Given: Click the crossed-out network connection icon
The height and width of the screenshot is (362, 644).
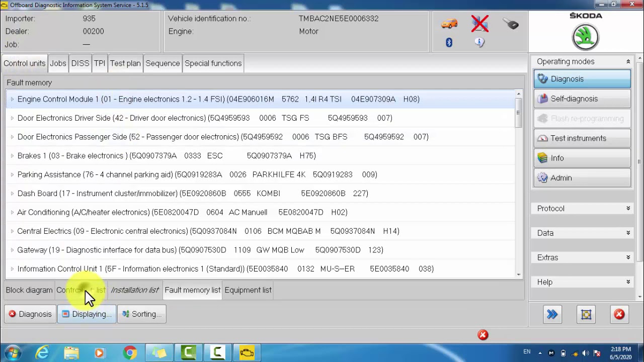Looking at the screenshot, I should pos(480,23).
